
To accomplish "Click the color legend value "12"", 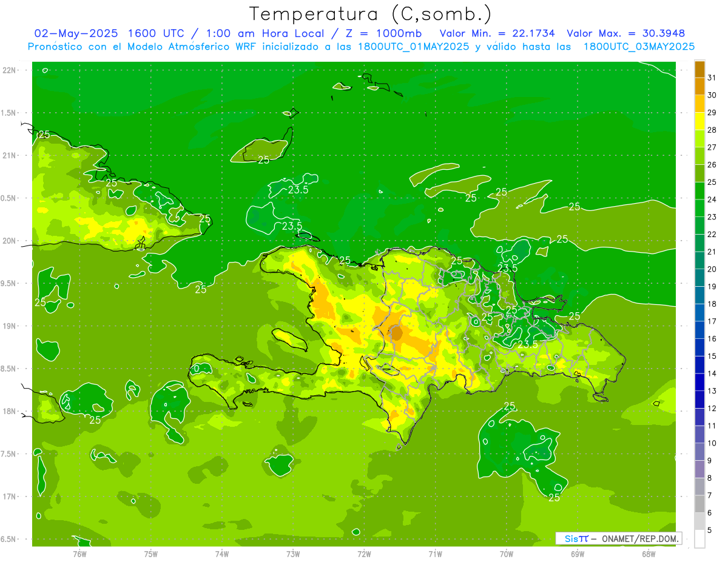I will pyautogui.click(x=712, y=409).
